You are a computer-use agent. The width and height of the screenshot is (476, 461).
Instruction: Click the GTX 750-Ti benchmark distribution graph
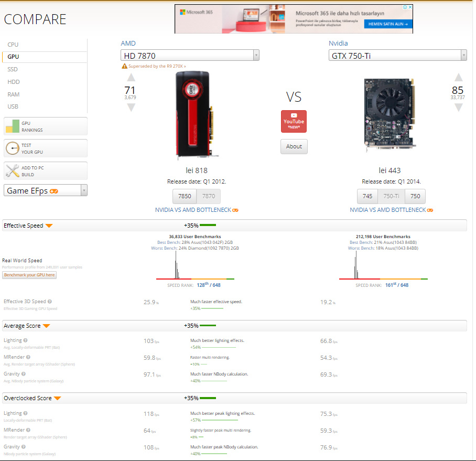[383, 265]
